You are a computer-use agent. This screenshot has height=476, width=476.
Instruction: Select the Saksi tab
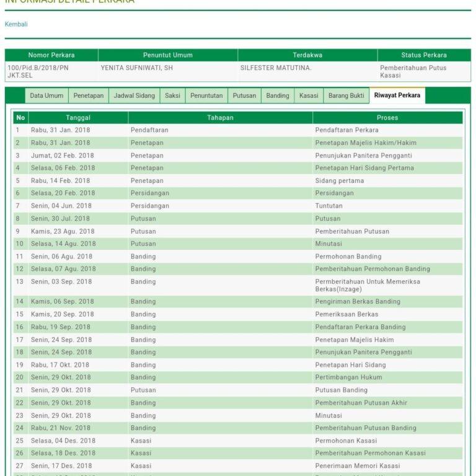tap(172, 96)
